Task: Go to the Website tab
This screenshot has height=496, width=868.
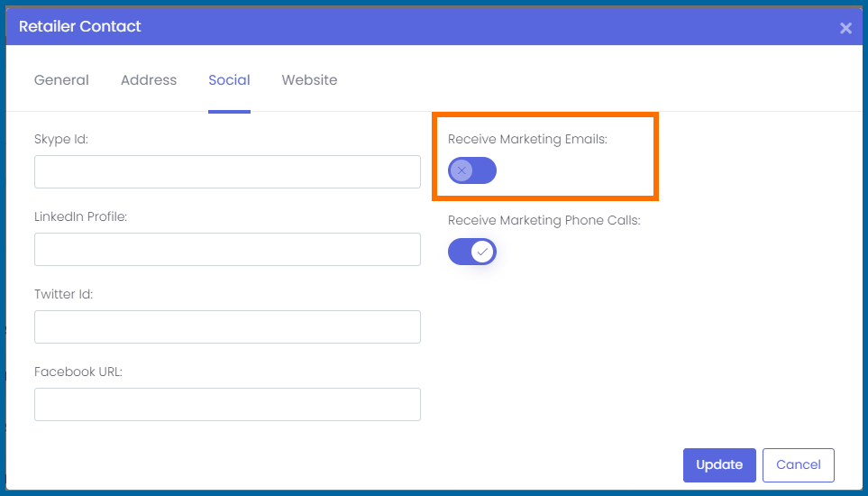Action: [309, 80]
